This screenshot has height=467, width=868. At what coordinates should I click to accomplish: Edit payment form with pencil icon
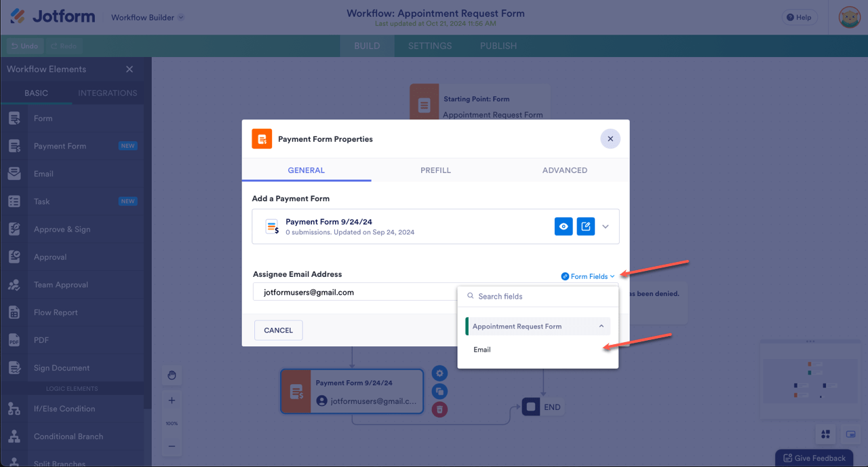click(x=586, y=227)
